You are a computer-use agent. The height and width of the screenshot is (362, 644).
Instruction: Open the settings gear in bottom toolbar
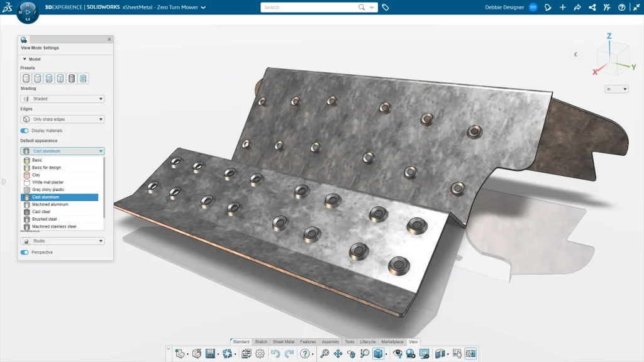point(260,354)
